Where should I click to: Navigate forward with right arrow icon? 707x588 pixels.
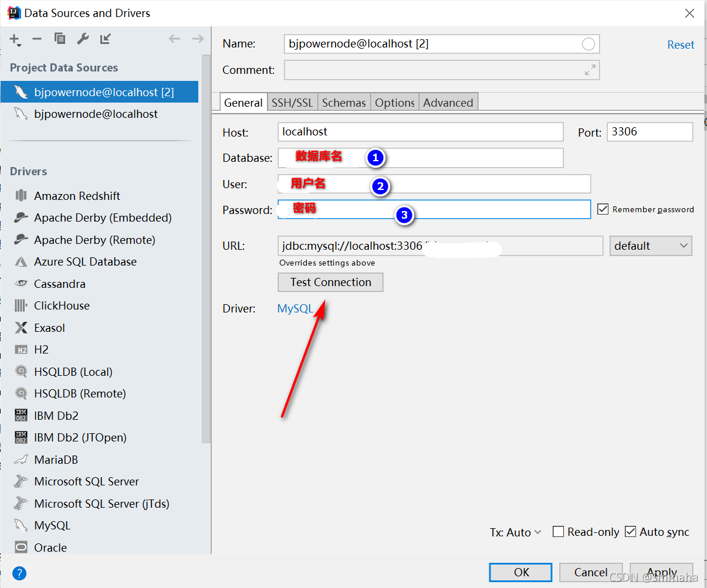tap(198, 39)
